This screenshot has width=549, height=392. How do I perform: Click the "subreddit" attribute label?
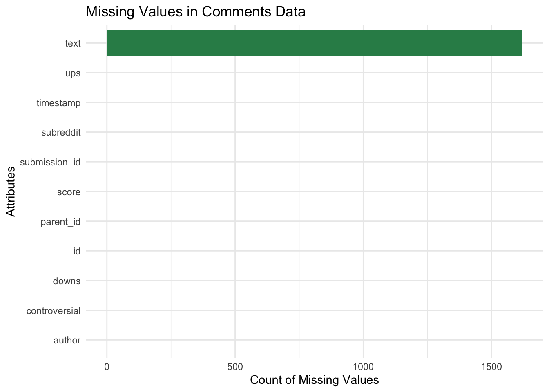(61, 133)
